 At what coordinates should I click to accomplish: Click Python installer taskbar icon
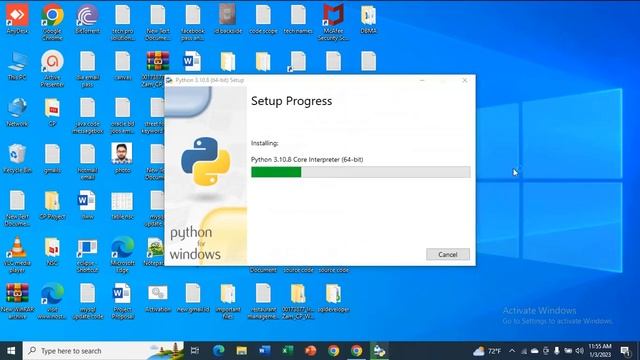379,351
